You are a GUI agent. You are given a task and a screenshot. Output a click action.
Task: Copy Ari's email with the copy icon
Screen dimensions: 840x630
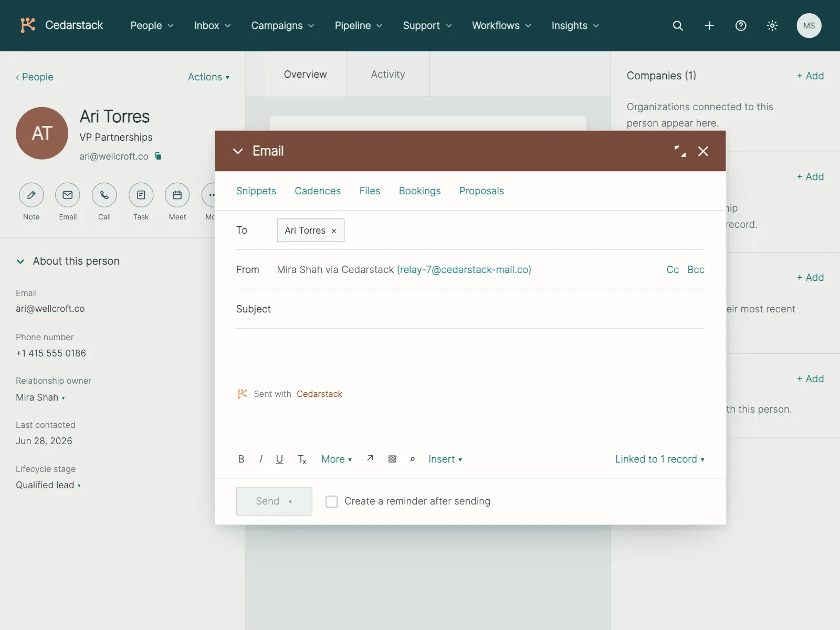(x=158, y=156)
